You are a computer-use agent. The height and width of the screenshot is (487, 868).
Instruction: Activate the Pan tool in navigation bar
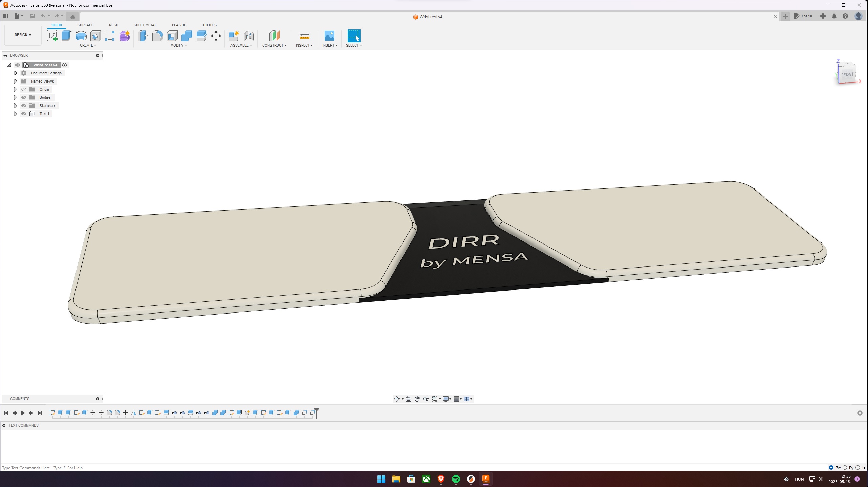(x=417, y=399)
